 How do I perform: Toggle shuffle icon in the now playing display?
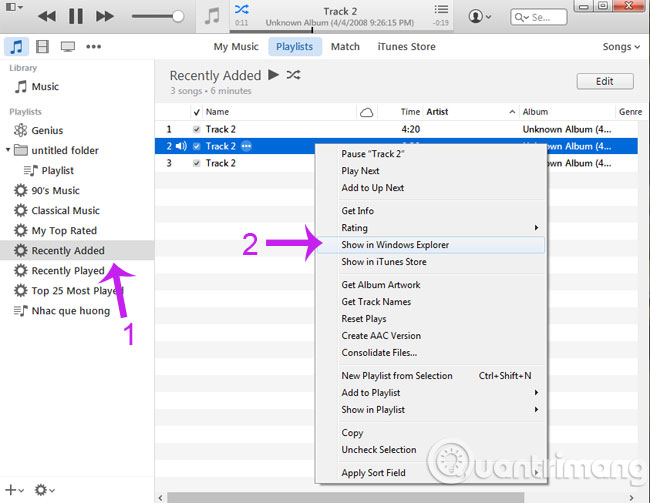[x=242, y=9]
